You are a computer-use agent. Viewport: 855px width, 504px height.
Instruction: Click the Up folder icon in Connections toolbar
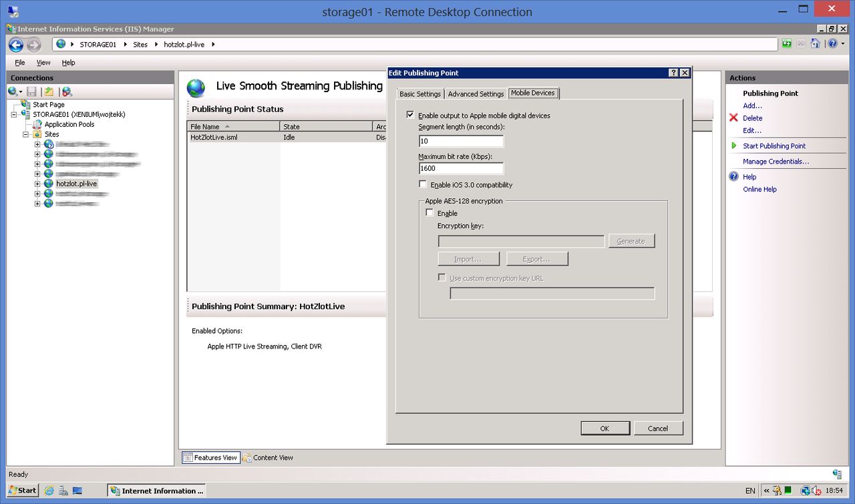[x=49, y=91]
